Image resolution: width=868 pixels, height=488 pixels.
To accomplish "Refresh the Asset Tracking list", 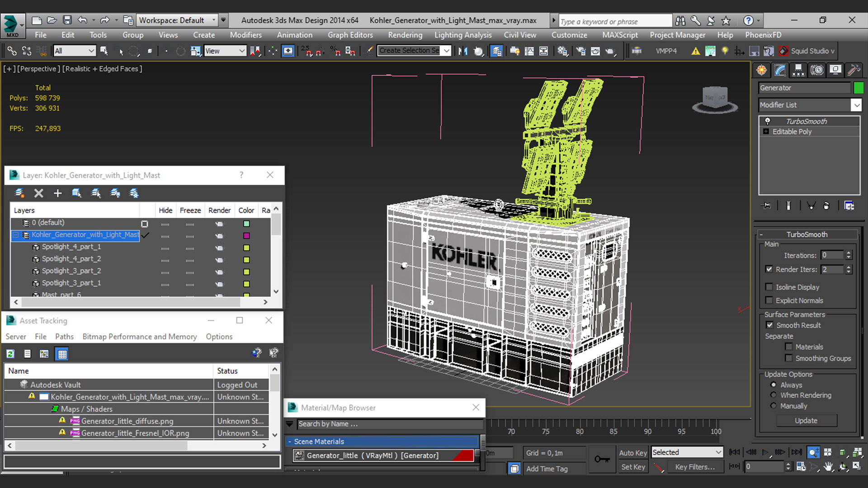I will point(10,354).
